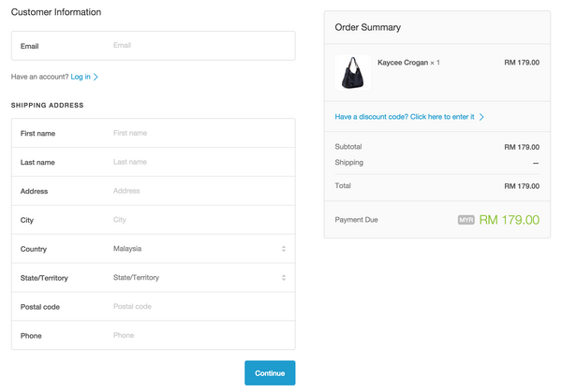Click the City input field
This screenshot has height=392, width=562.
[197, 220]
